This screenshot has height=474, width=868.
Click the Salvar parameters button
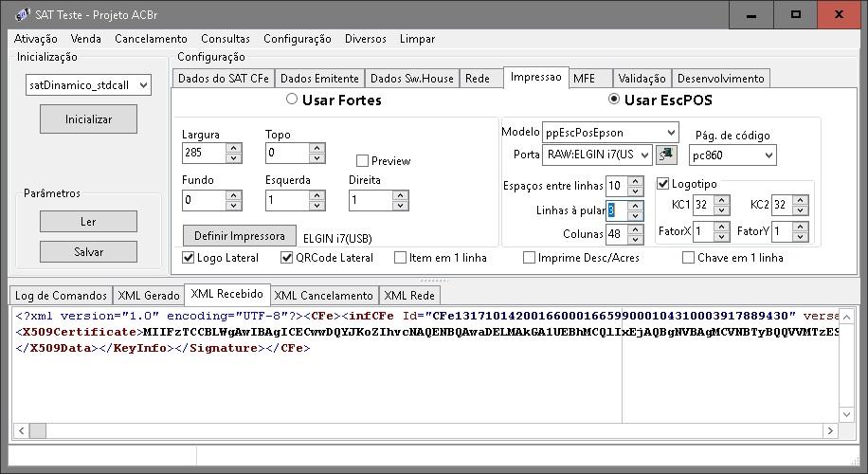pyautogui.click(x=88, y=252)
